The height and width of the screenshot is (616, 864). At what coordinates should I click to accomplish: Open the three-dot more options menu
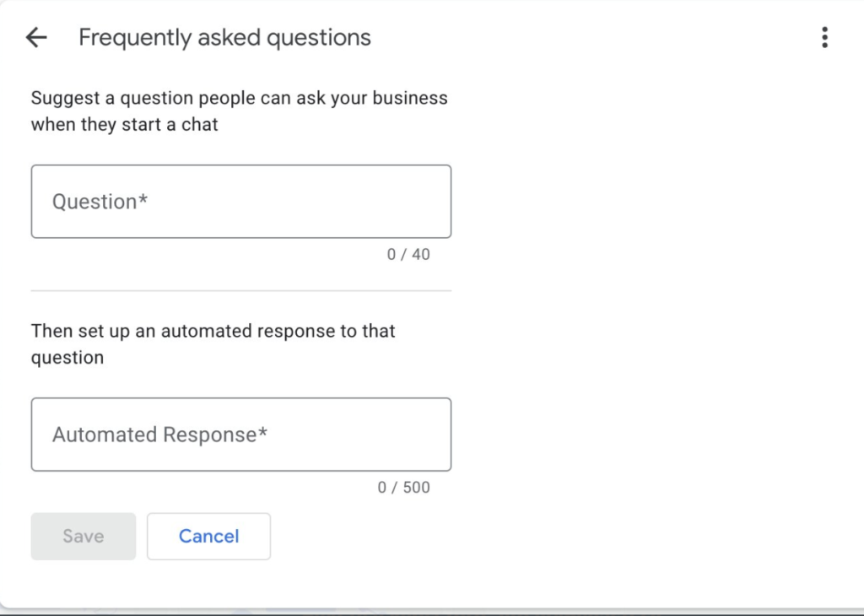pyautogui.click(x=824, y=38)
